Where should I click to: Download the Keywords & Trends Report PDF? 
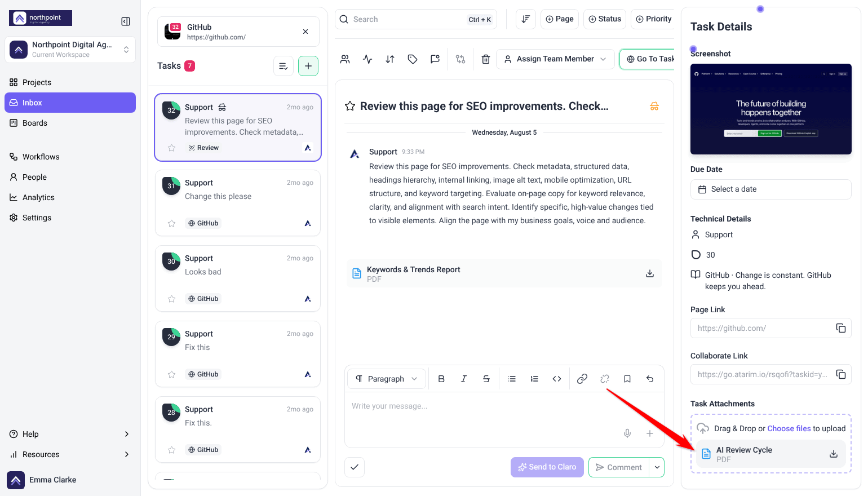click(x=650, y=273)
